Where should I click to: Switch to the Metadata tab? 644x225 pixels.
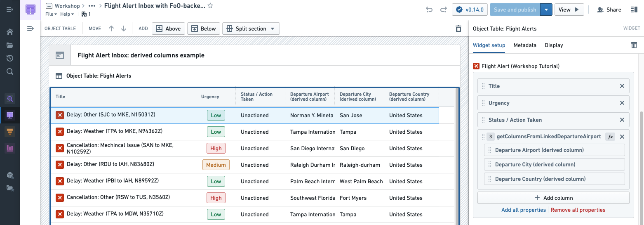(525, 45)
